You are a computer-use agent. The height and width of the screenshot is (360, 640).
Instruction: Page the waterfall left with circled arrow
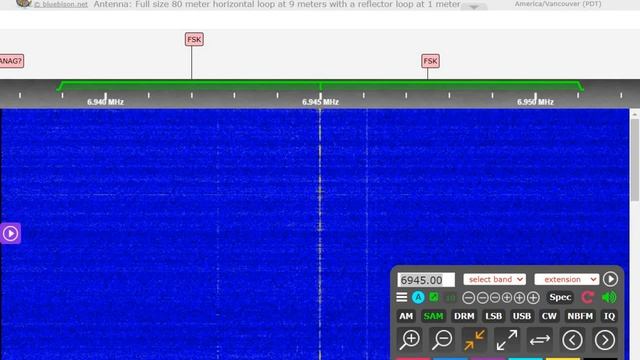point(572,340)
